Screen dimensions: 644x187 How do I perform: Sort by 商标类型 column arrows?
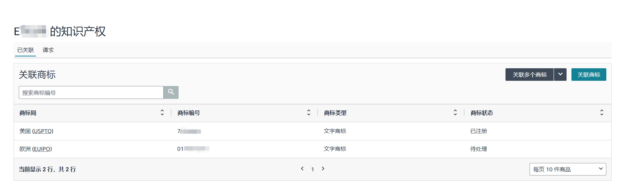coord(455,112)
